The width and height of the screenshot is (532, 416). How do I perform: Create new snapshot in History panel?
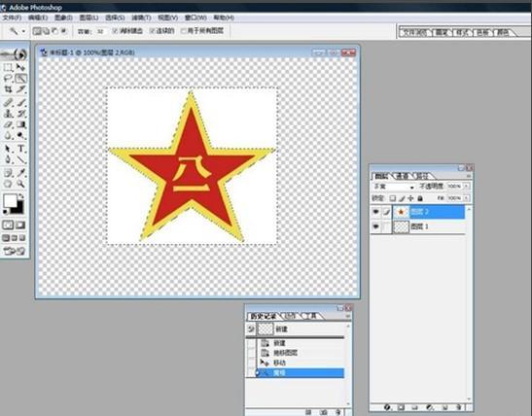[x=323, y=412]
